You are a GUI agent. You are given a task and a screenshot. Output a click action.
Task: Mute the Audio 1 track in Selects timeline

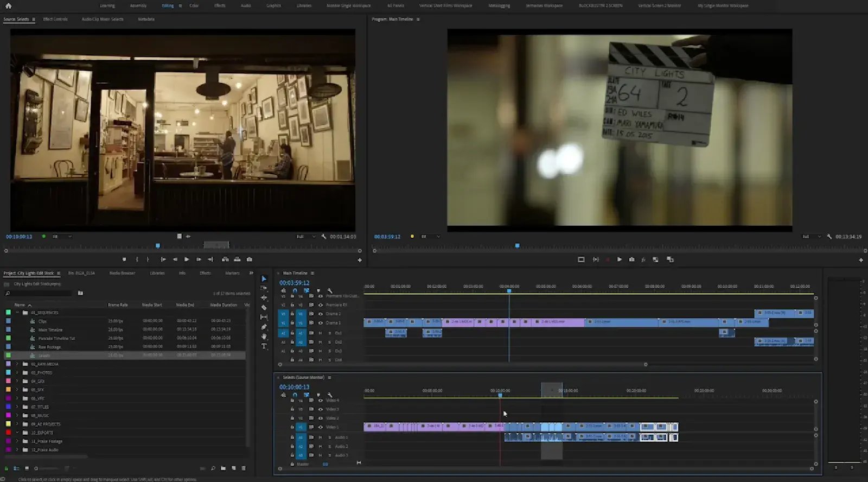click(321, 437)
